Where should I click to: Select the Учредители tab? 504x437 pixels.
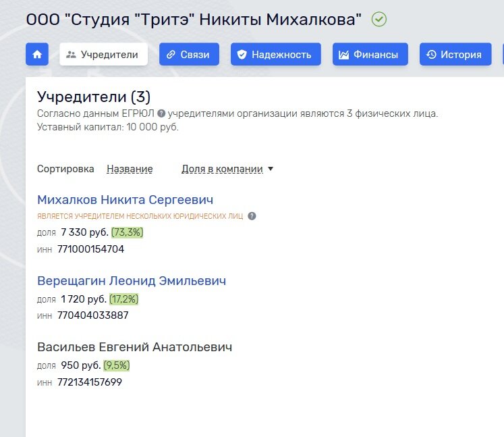pos(103,54)
